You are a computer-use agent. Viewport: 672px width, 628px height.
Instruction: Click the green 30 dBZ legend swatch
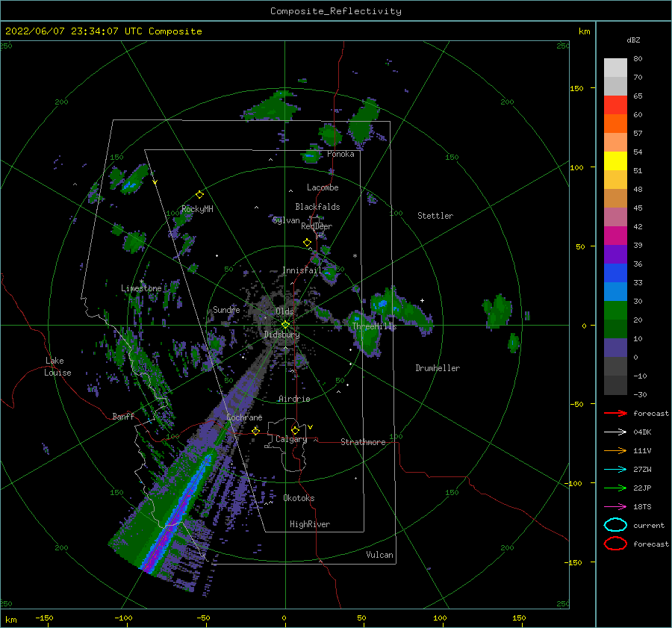[x=615, y=310]
